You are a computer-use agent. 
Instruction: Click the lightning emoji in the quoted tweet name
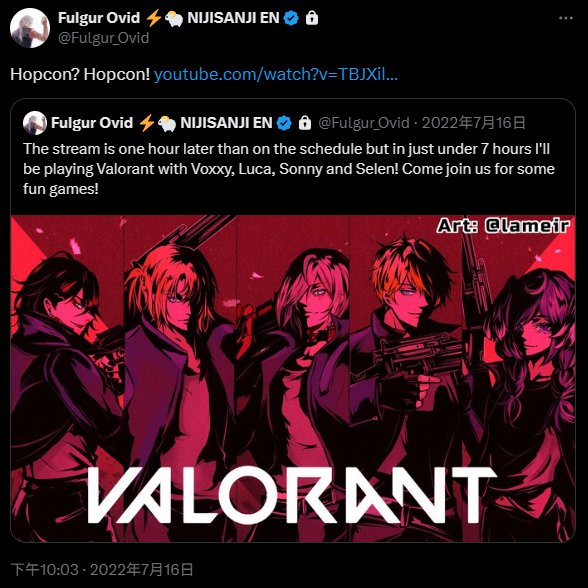pos(147,123)
